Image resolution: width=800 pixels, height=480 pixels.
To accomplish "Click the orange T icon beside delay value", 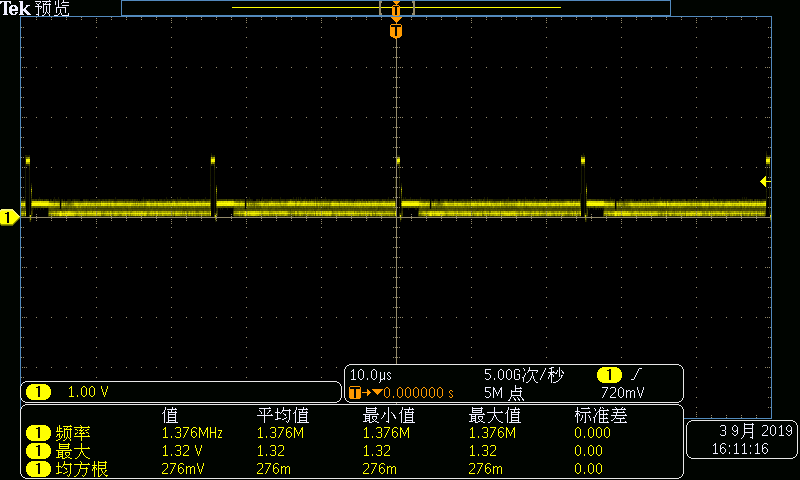I will coord(355,393).
